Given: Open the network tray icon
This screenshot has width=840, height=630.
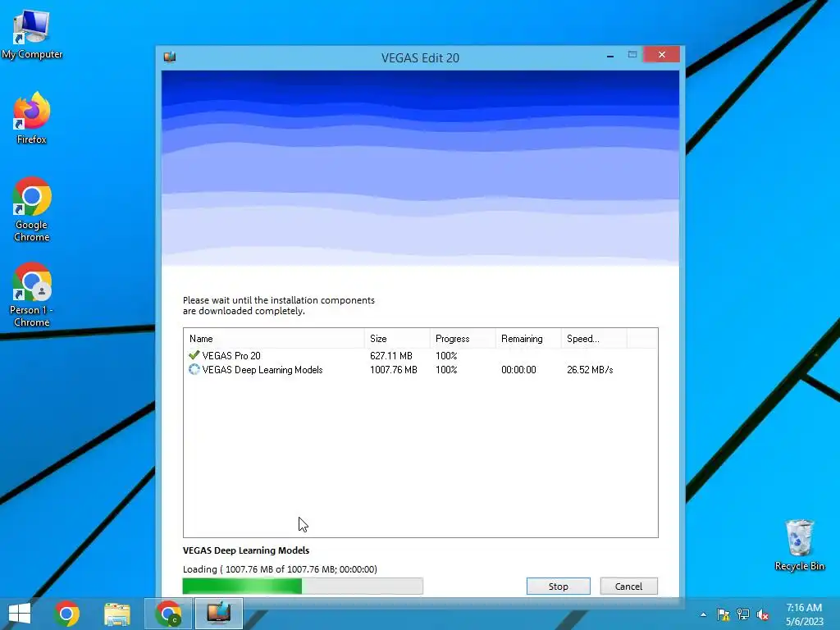Looking at the screenshot, I should (x=743, y=614).
